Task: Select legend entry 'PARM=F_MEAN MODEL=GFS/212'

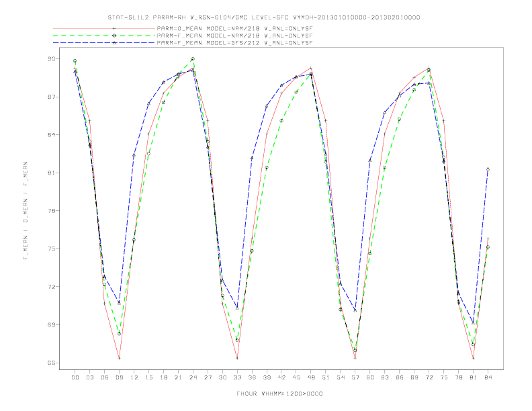Action: tap(235, 43)
